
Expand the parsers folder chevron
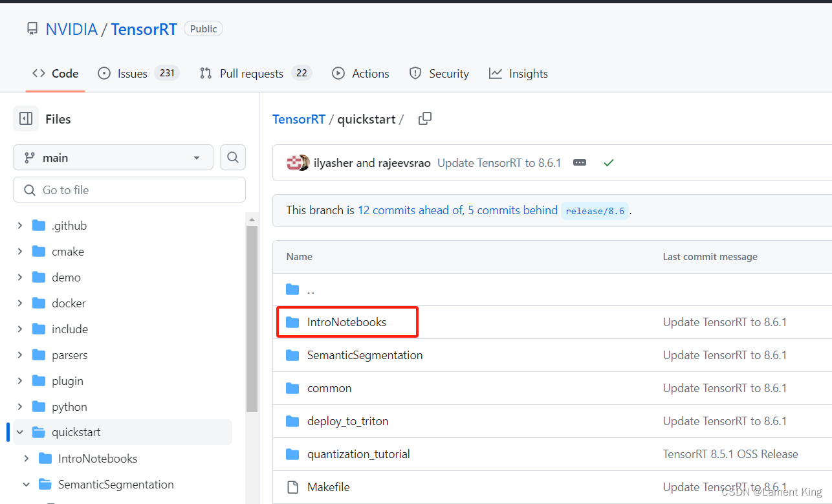[x=20, y=355]
